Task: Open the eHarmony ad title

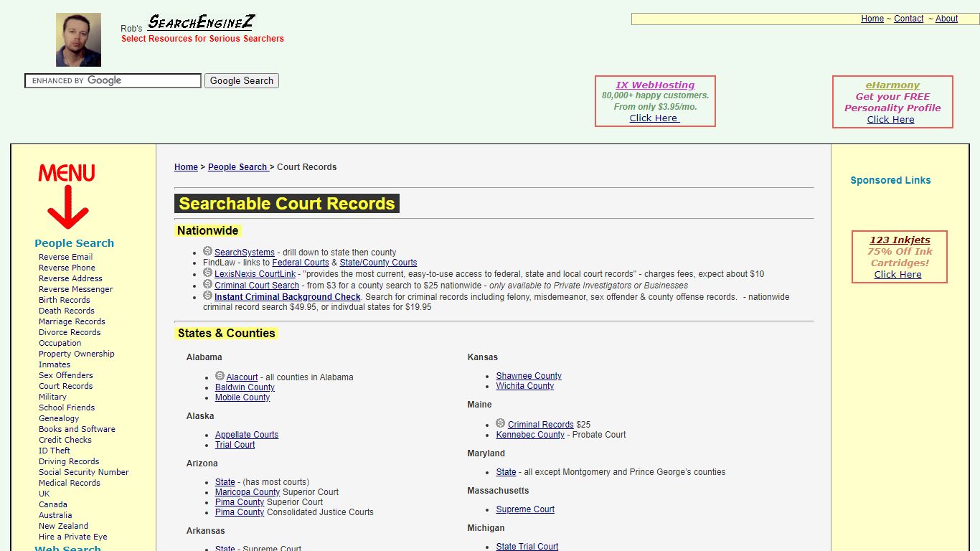Action: coord(892,85)
